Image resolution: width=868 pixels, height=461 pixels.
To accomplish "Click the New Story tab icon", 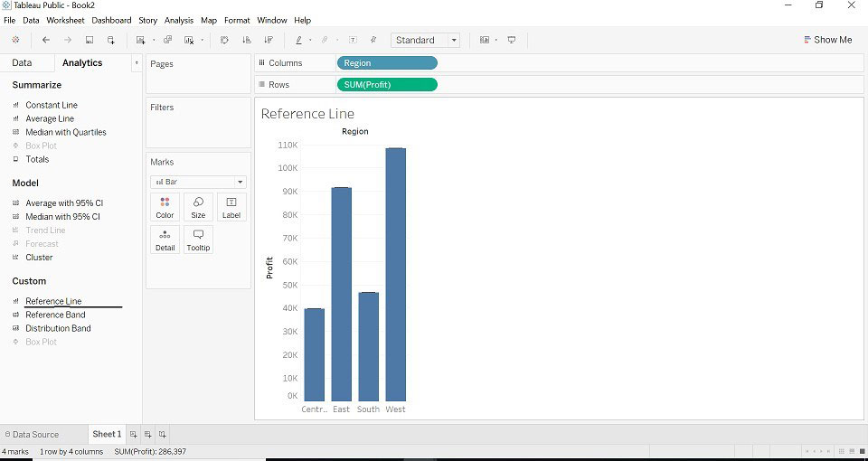I will (x=162, y=435).
